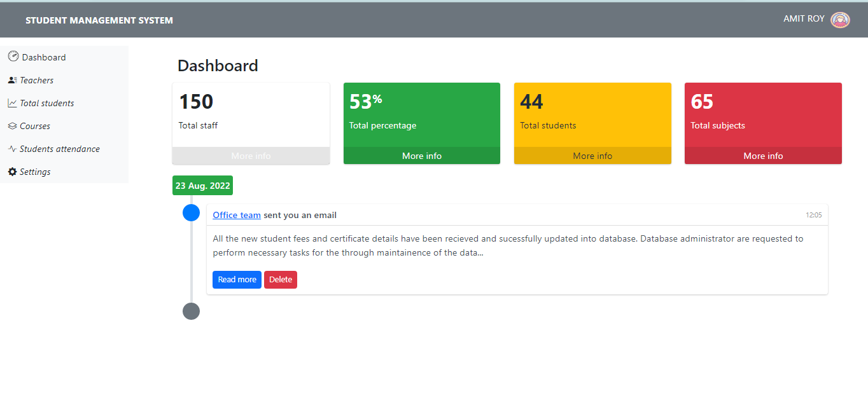Image resolution: width=868 pixels, height=405 pixels.
Task: Click 'sent you an email' header text
Action: click(x=300, y=215)
